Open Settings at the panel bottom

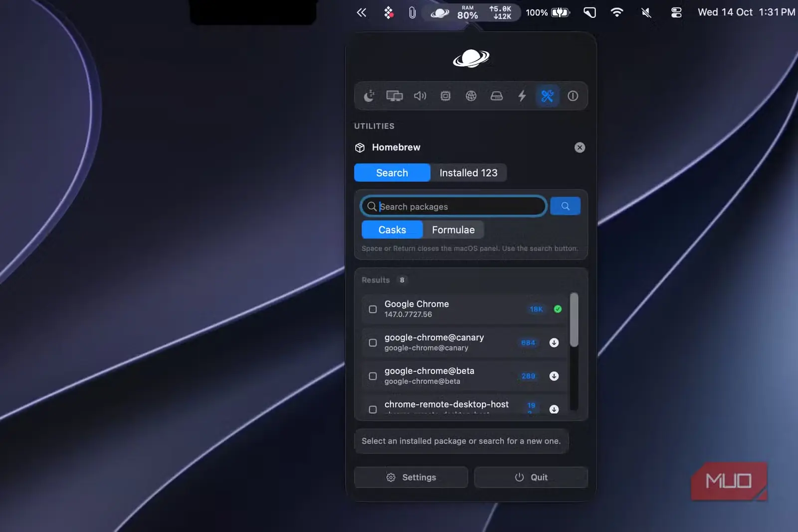411,477
